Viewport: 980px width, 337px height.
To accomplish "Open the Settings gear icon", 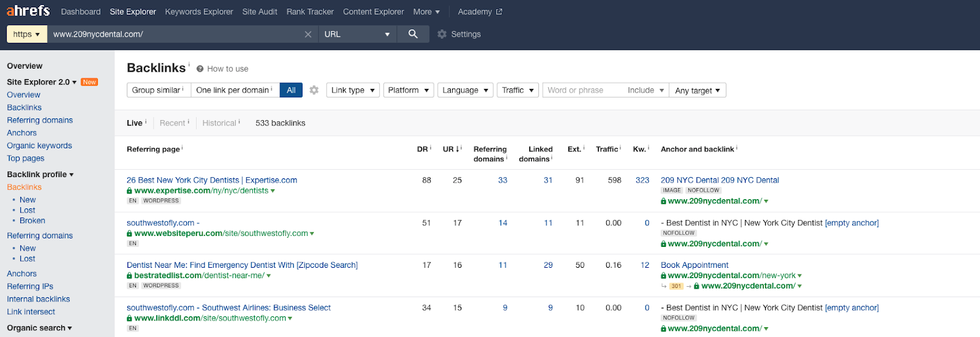I will tap(442, 34).
